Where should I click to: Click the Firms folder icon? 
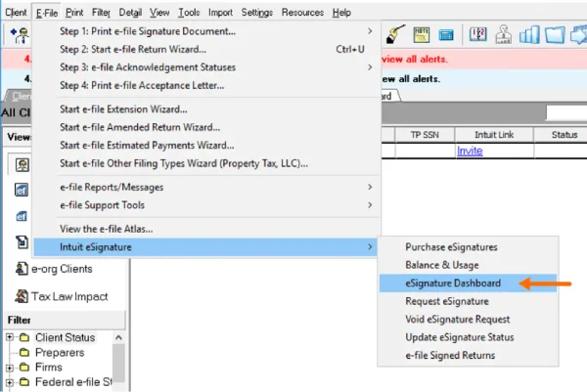click(x=24, y=368)
